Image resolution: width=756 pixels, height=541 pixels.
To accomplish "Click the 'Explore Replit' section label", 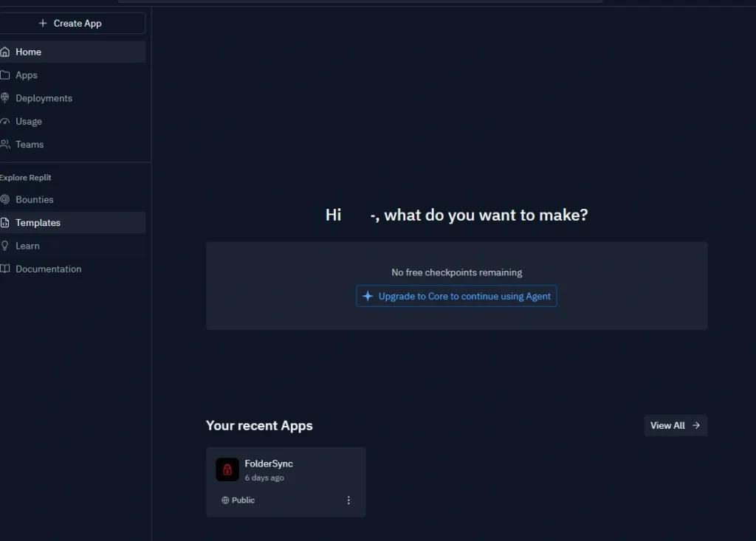I will pos(26,177).
